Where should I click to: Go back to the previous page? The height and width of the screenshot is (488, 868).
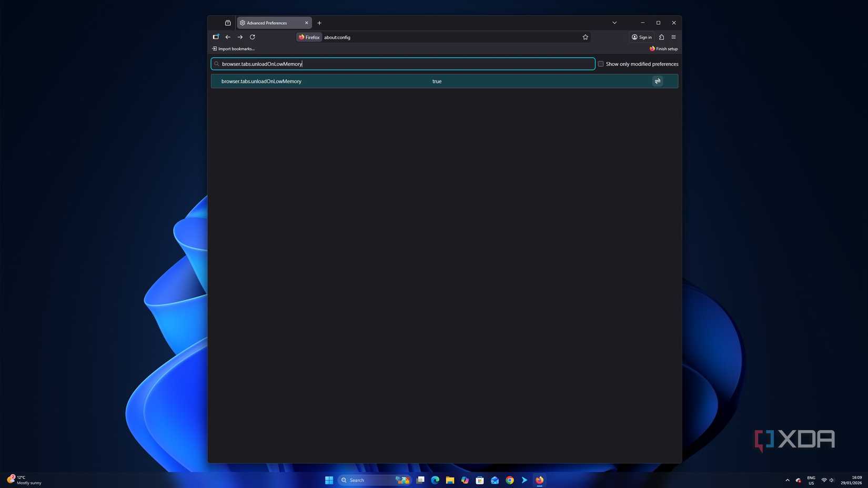click(228, 37)
